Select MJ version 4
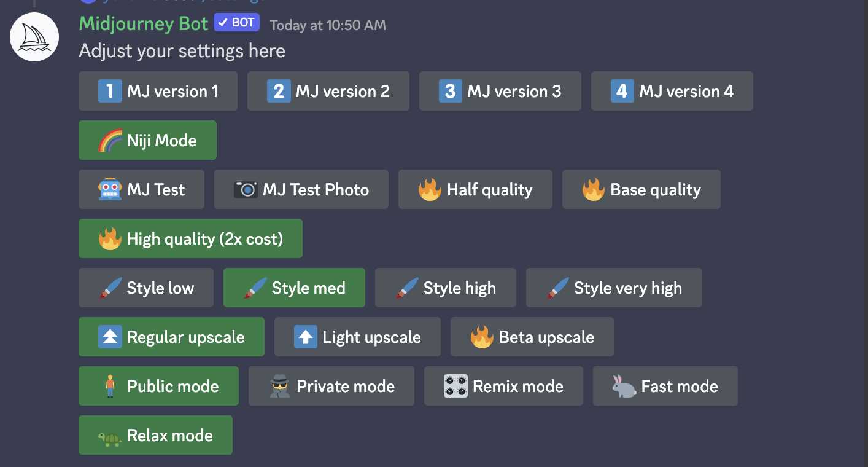Screen dimensions: 868x467 click(x=672, y=92)
